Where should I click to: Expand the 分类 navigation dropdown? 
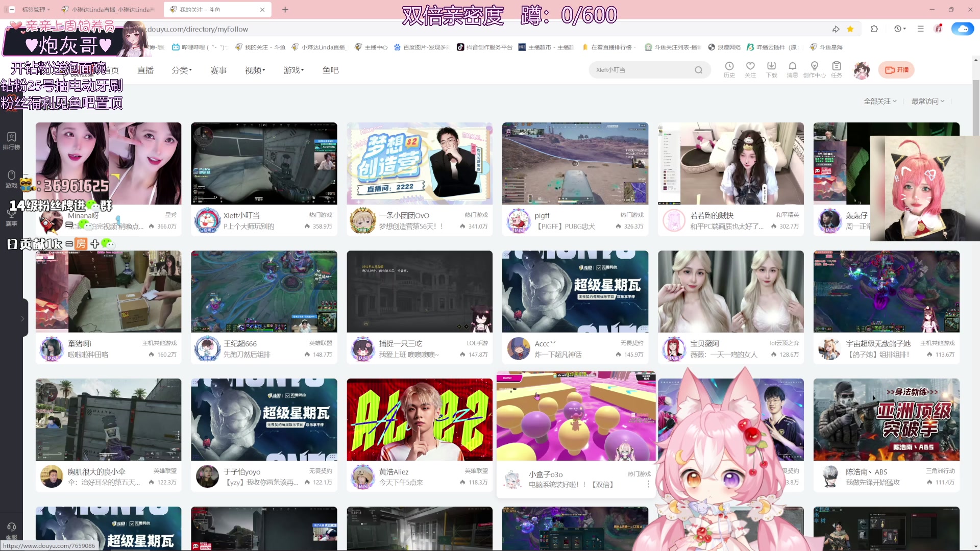pos(182,70)
